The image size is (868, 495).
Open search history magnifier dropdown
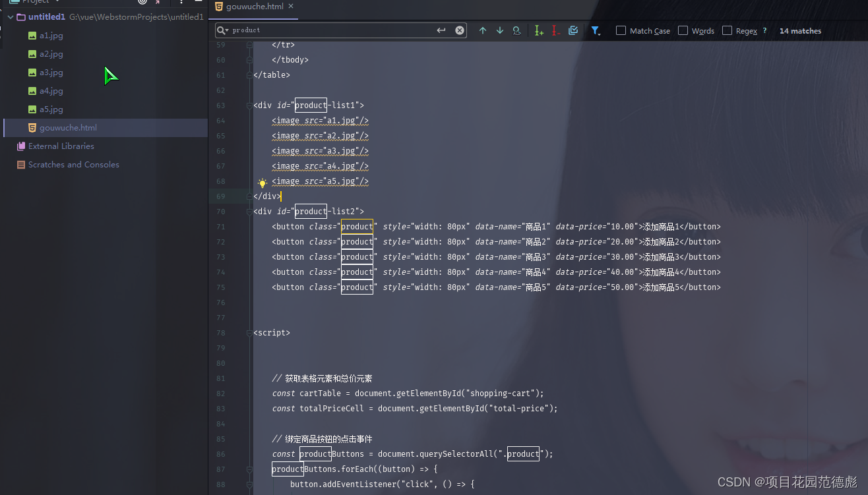tap(223, 30)
